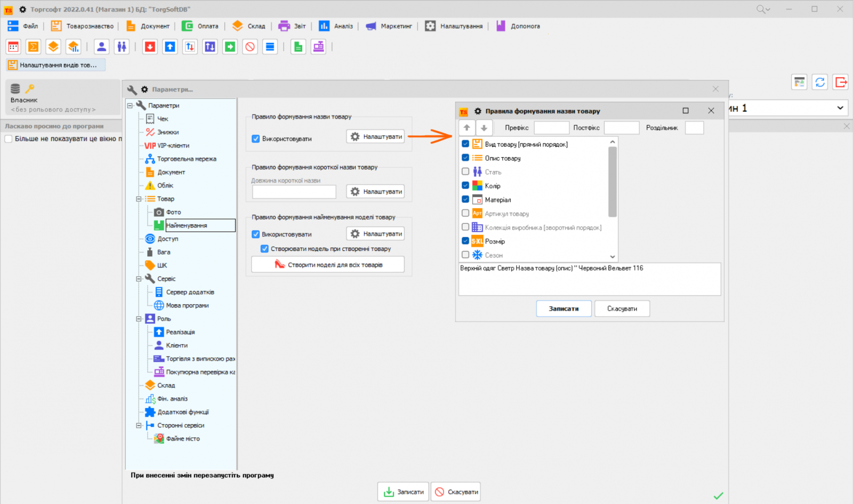
Task: Click Створити моделі для всіх товарів button
Action: [x=328, y=265]
